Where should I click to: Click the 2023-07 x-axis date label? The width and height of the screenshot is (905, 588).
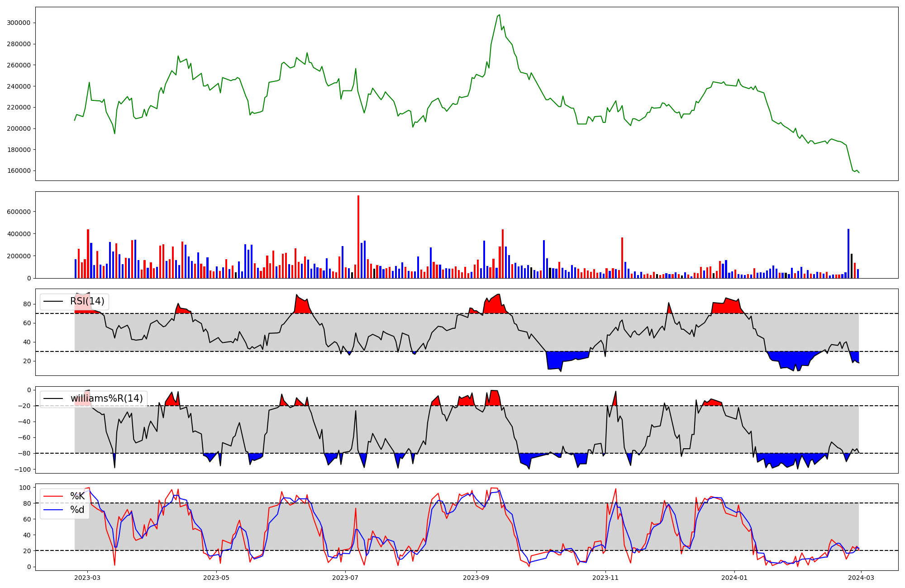point(345,578)
